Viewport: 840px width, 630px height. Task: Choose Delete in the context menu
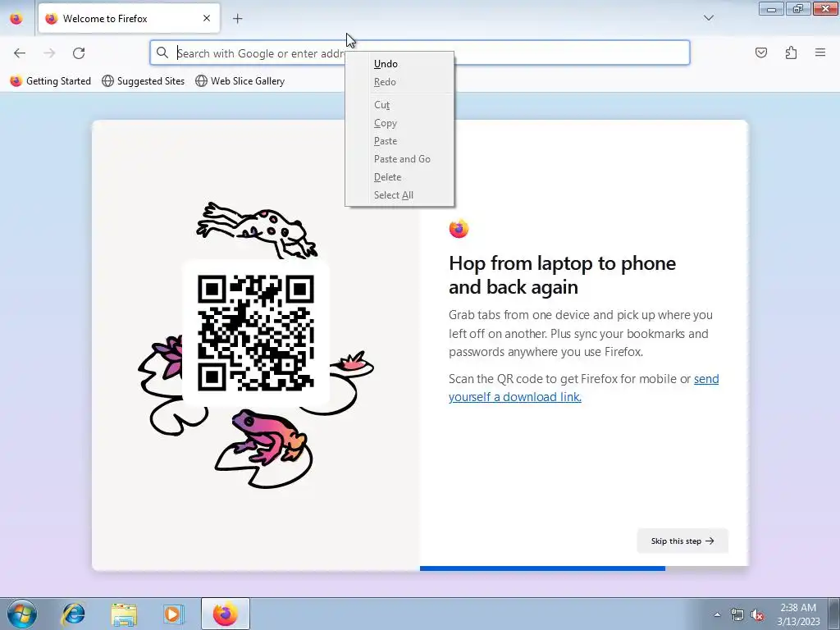point(399,177)
